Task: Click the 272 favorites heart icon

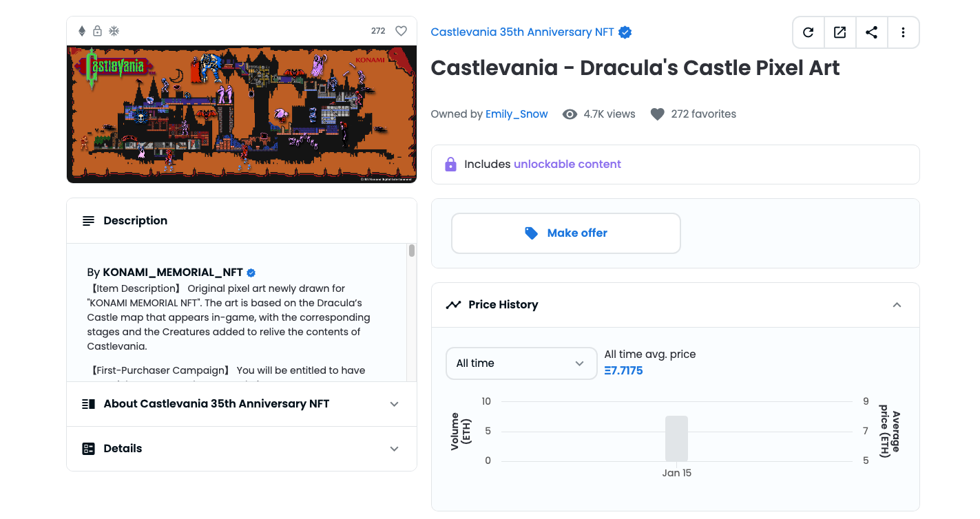Action: (x=658, y=114)
